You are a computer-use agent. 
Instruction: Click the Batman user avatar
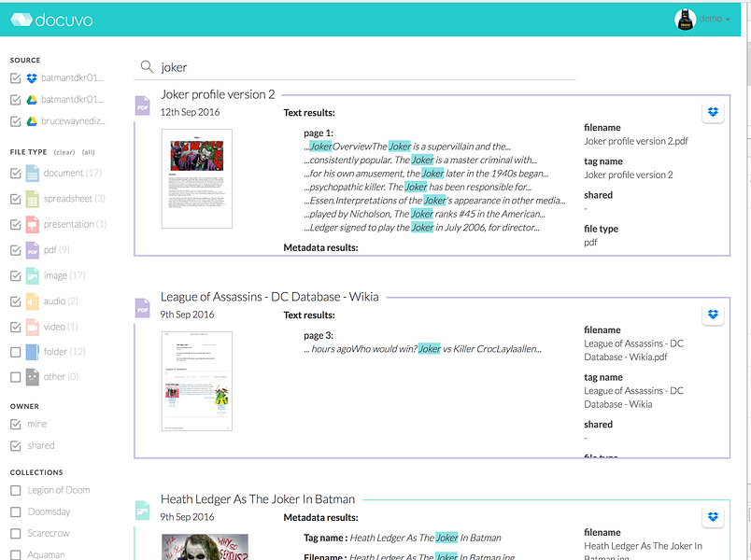[x=685, y=20]
